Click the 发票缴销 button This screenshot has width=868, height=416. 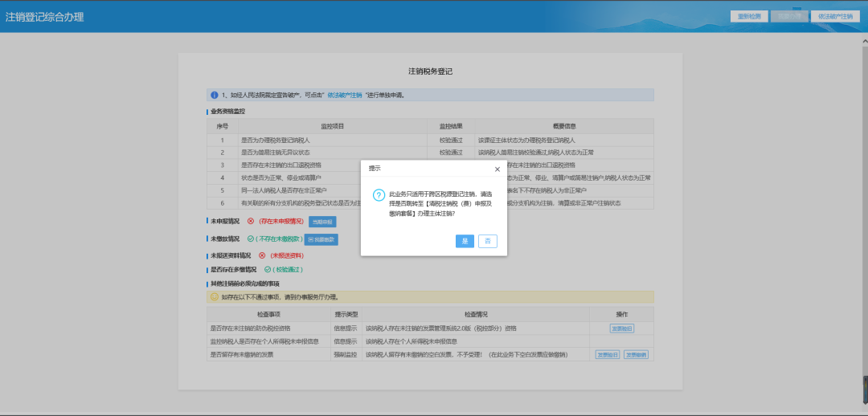(x=636, y=355)
